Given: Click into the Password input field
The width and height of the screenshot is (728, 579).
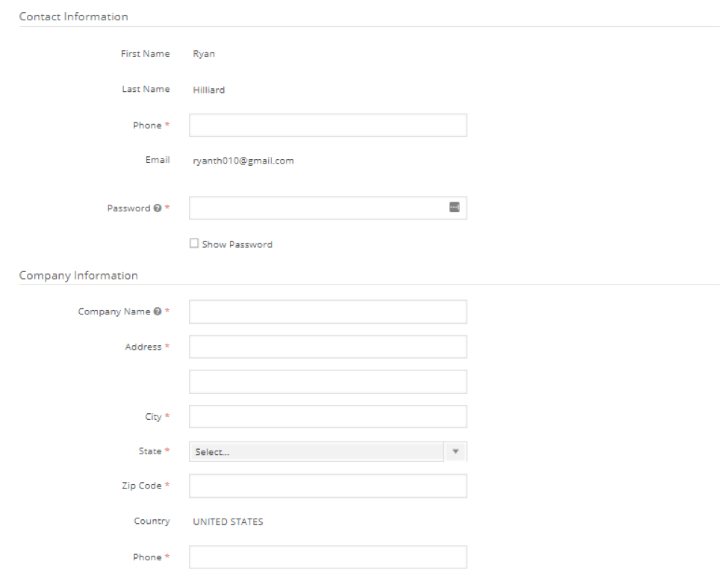Looking at the screenshot, I should [x=317, y=208].
